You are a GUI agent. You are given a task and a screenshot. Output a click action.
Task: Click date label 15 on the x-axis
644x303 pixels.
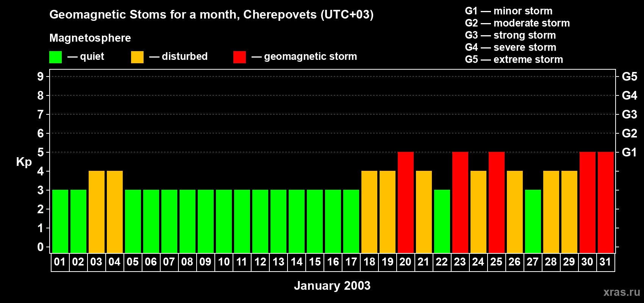click(315, 262)
